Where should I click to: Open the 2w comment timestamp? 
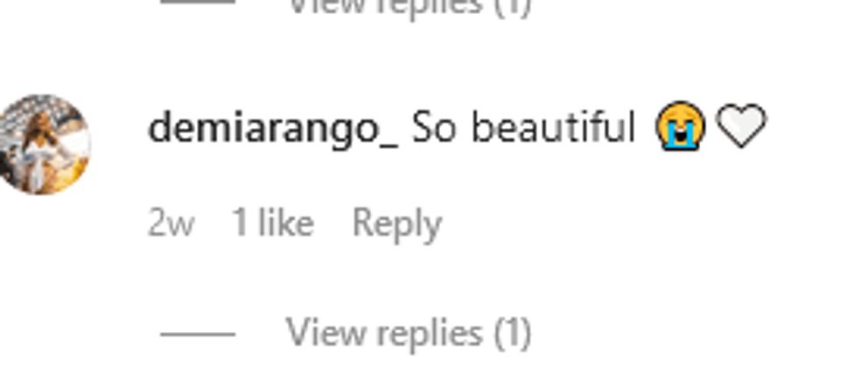point(171,224)
